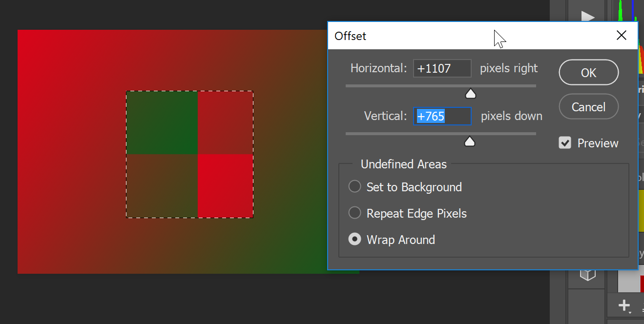This screenshot has height=324, width=644.
Task: Focus the Vertical offset value field
Action: (x=442, y=116)
